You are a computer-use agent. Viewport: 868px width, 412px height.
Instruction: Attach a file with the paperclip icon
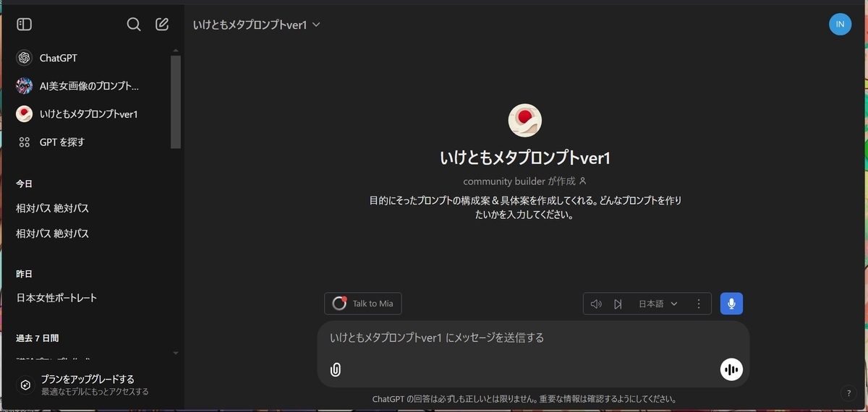click(336, 370)
